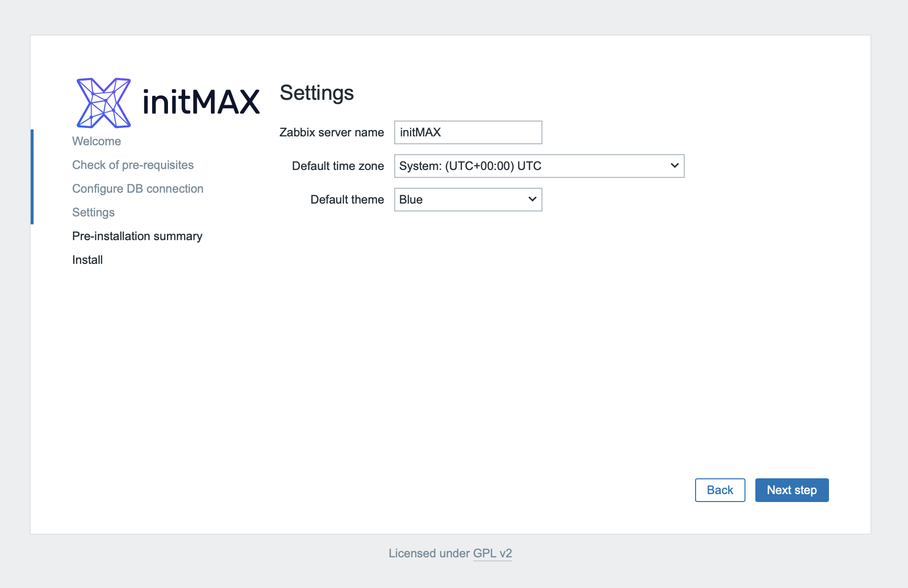Select the Check of pre-requisites step
Viewport: 908px width, 588px height.
click(133, 165)
